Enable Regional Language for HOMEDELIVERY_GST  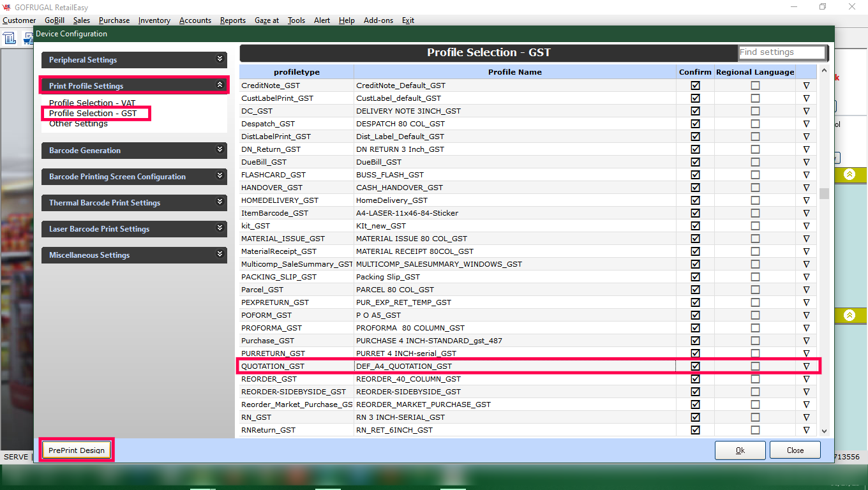coord(755,200)
